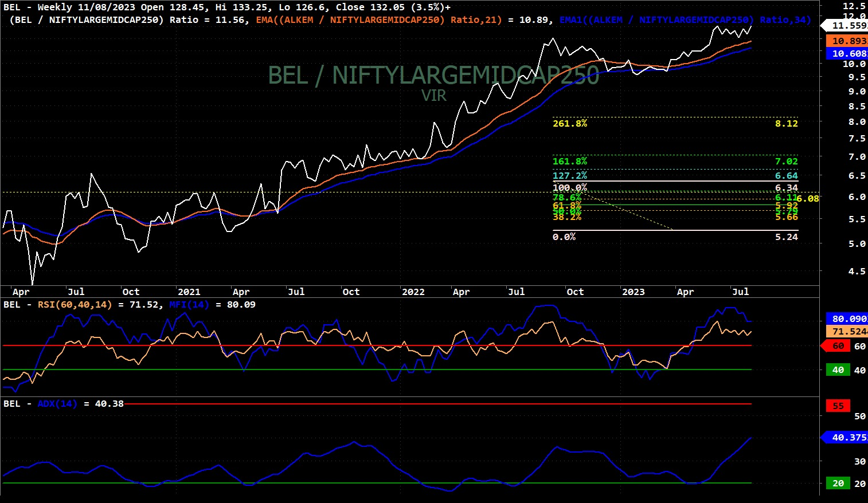
Task: Click the Fibonacci value 7.02
Action: pyautogui.click(x=787, y=161)
